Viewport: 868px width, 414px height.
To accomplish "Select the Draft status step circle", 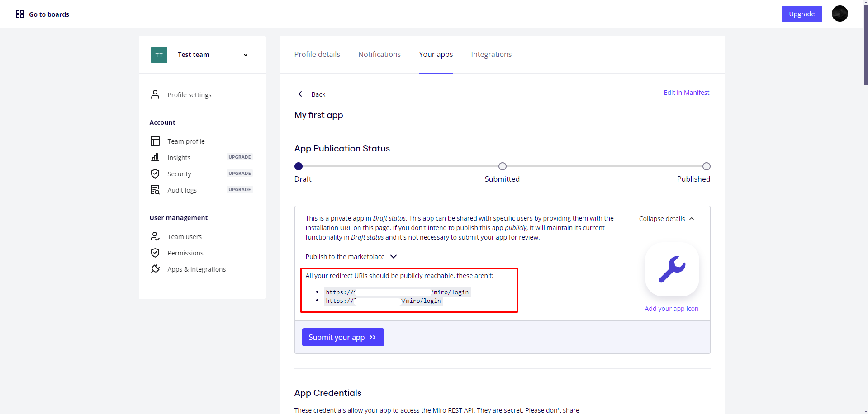I will coord(299,166).
